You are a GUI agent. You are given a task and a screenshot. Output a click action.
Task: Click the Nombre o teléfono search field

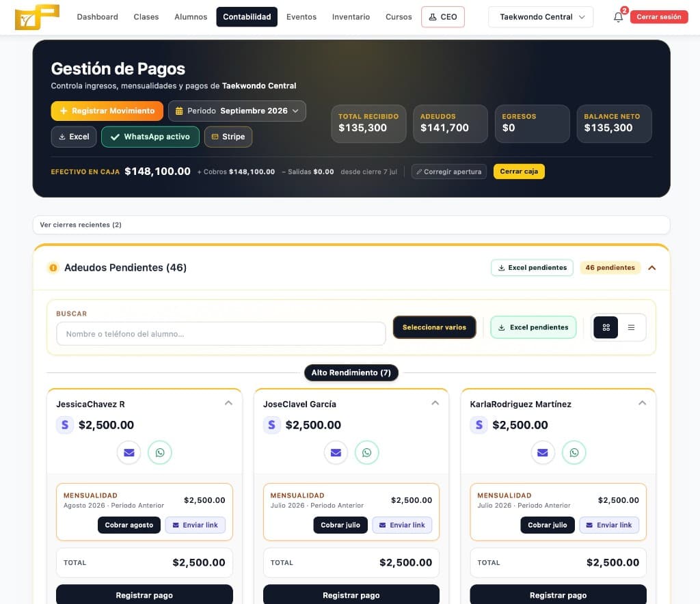[221, 333]
